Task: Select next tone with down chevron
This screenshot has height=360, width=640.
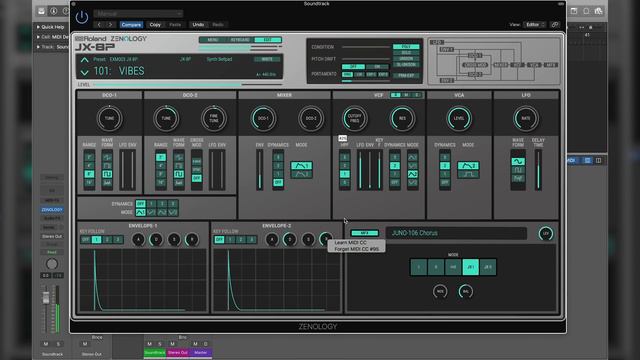Action: pos(84,73)
